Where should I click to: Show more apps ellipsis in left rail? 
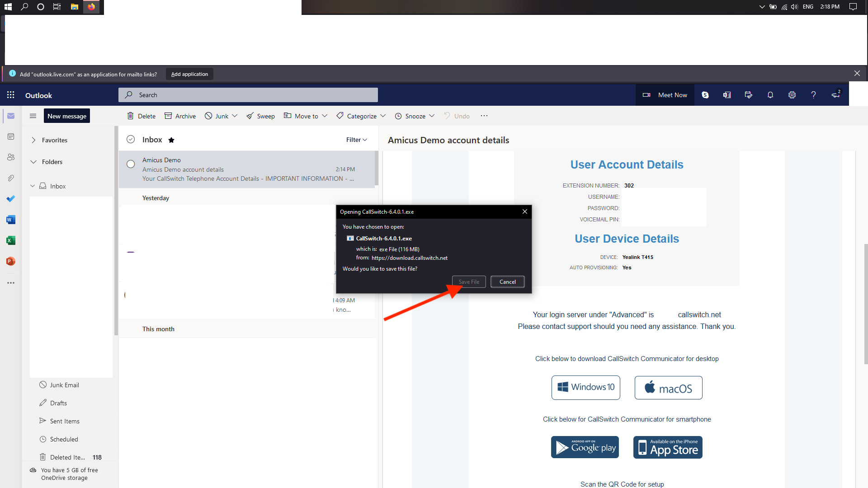[11, 283]
